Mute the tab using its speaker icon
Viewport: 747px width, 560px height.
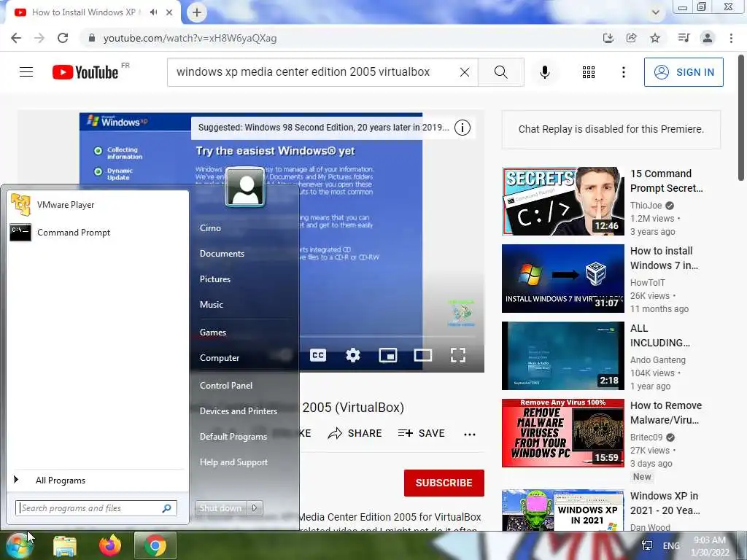(x=153, y=12)
